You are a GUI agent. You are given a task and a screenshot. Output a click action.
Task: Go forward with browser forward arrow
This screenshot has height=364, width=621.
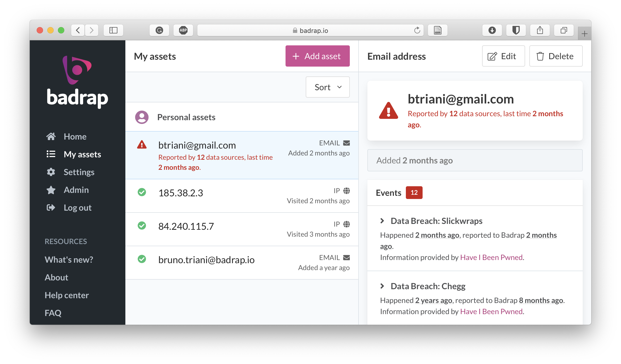click(92, 30)
